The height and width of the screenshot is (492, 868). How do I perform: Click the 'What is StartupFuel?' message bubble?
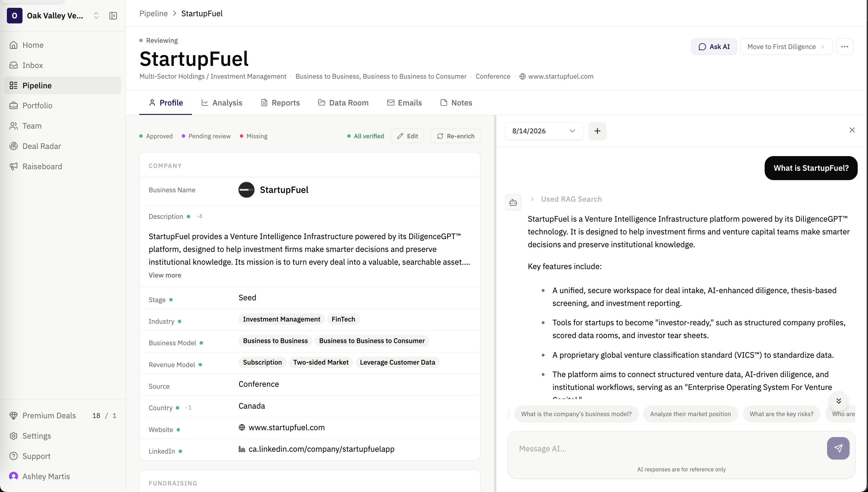pyautogui.click(x=811, y=168)
